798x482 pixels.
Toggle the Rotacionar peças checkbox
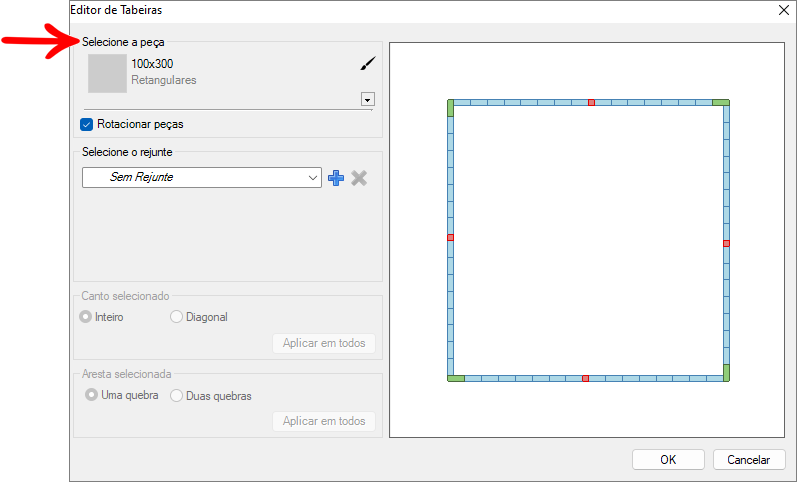(87, 125)
